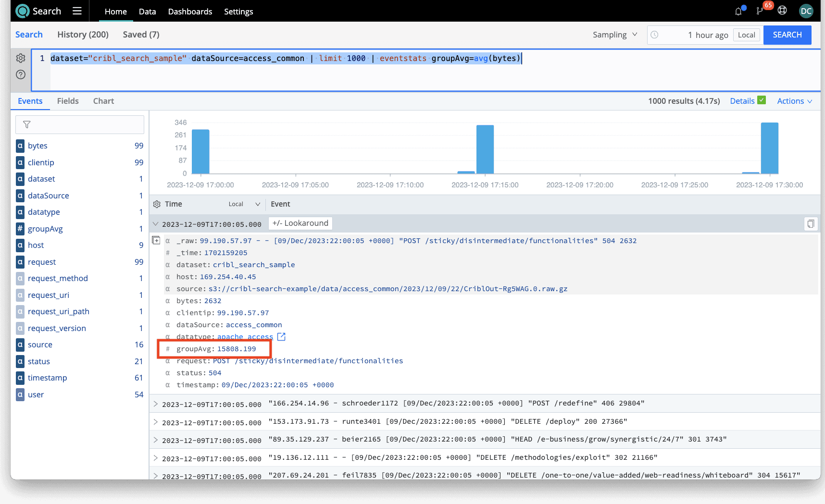Click the timestamp field type icon

pos(20,378)
